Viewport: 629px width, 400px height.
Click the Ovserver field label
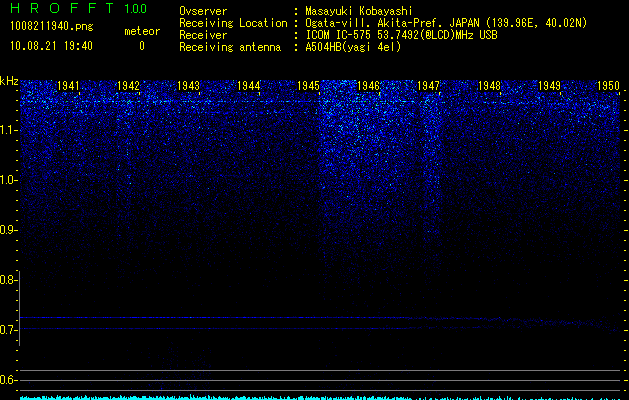[x=203, y=11]
